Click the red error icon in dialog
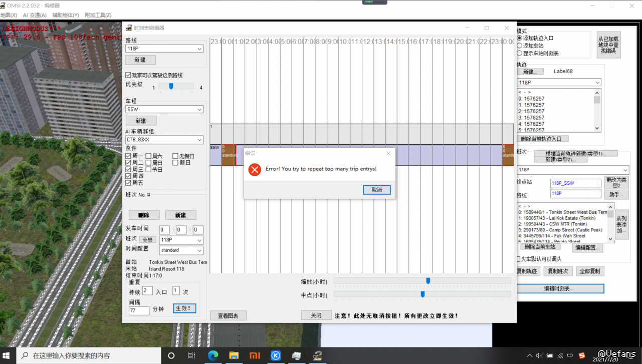This screenshot has width=642, height=364. pos(255,170)
